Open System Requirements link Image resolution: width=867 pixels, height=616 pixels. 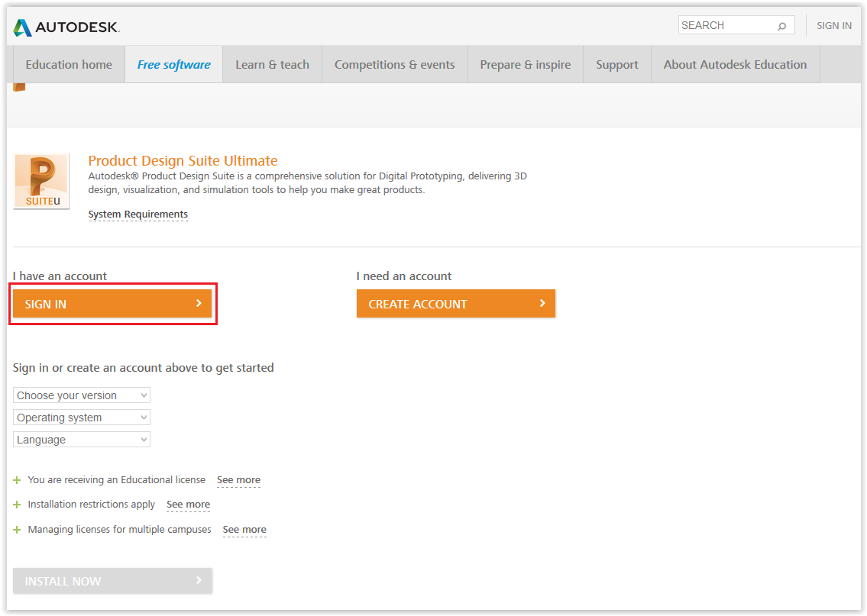(x=138, y=214)
